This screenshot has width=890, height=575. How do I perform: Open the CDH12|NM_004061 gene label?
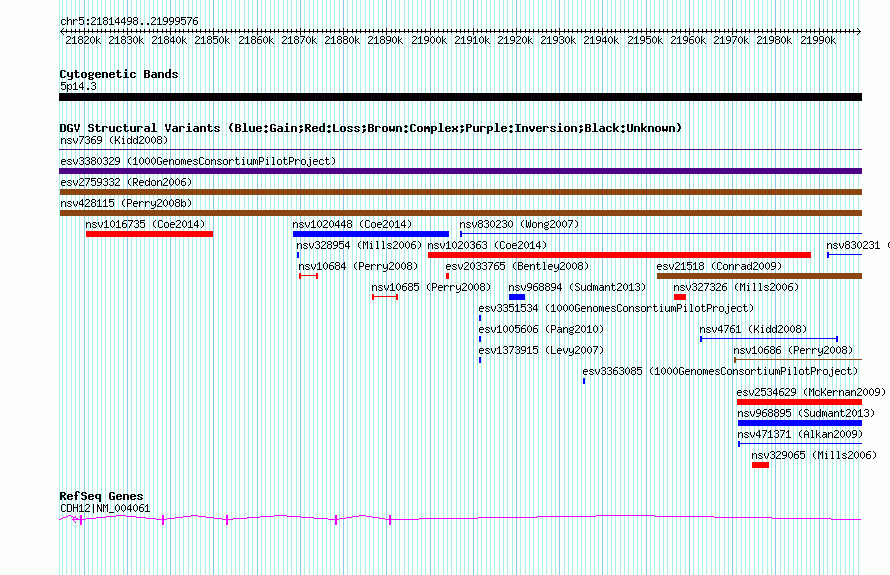pyautogui.click(x=105, y=508)
